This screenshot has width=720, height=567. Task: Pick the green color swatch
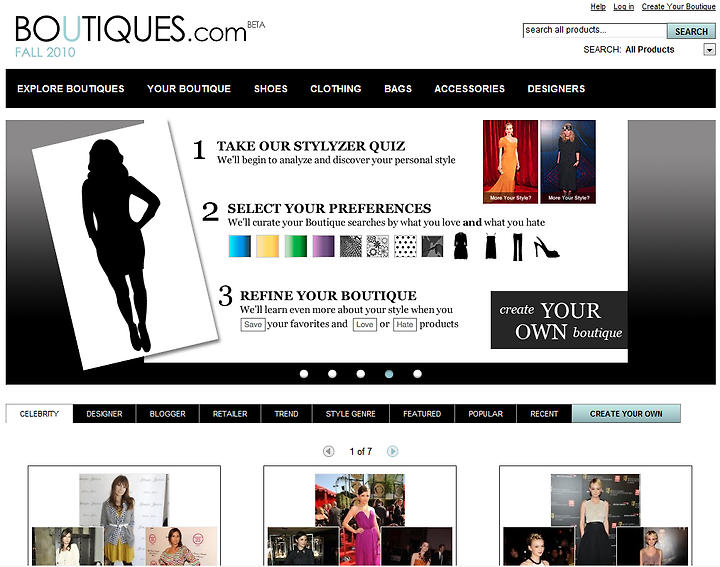pos(296,246)
